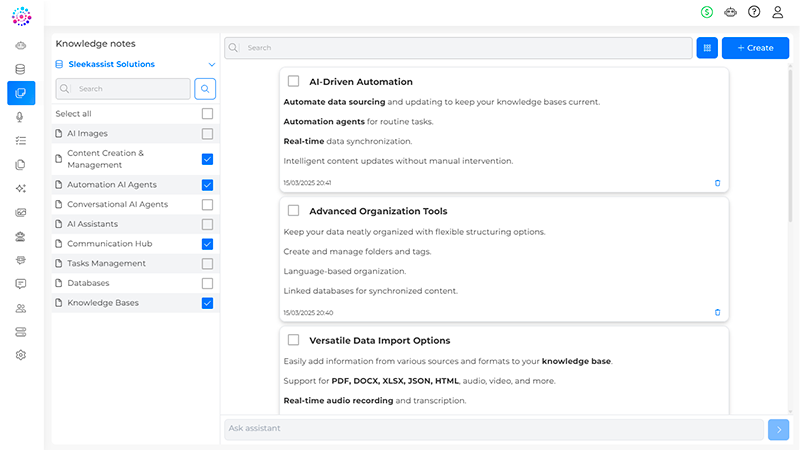Open the databases icon in left sidebar
The image size is (800, 450).
pyautogui.click(x=20, y=69)
